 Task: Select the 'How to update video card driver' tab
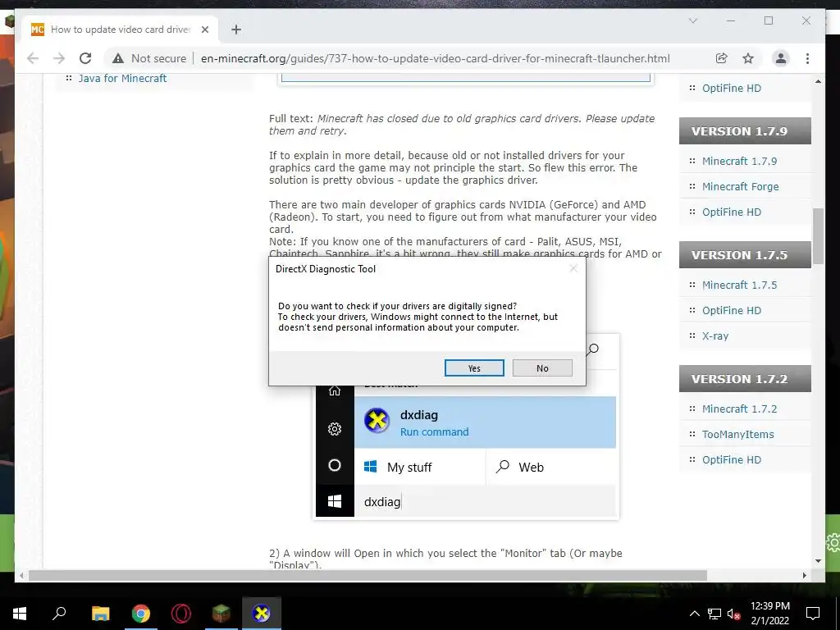pos(121,30)
